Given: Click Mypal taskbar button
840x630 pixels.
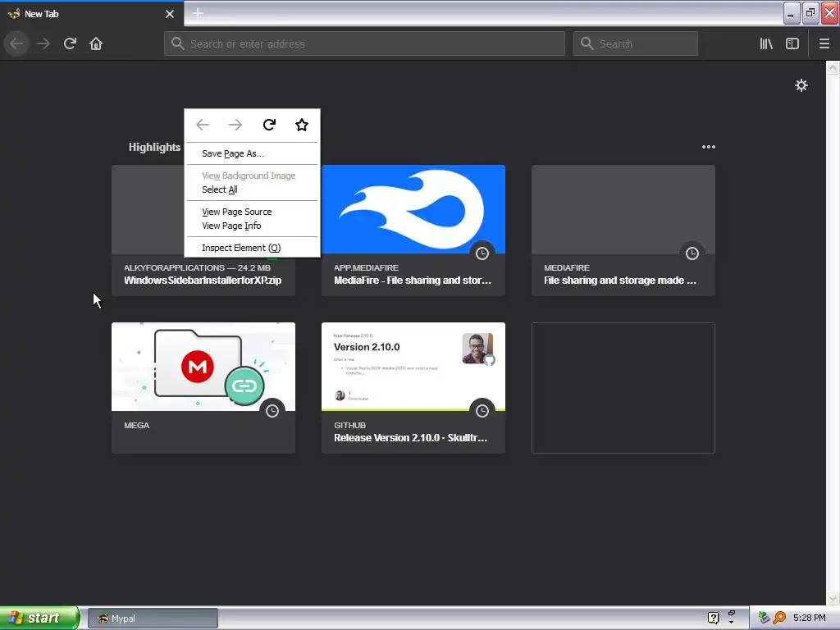Looking at the screenshot, I should (153, 619).
